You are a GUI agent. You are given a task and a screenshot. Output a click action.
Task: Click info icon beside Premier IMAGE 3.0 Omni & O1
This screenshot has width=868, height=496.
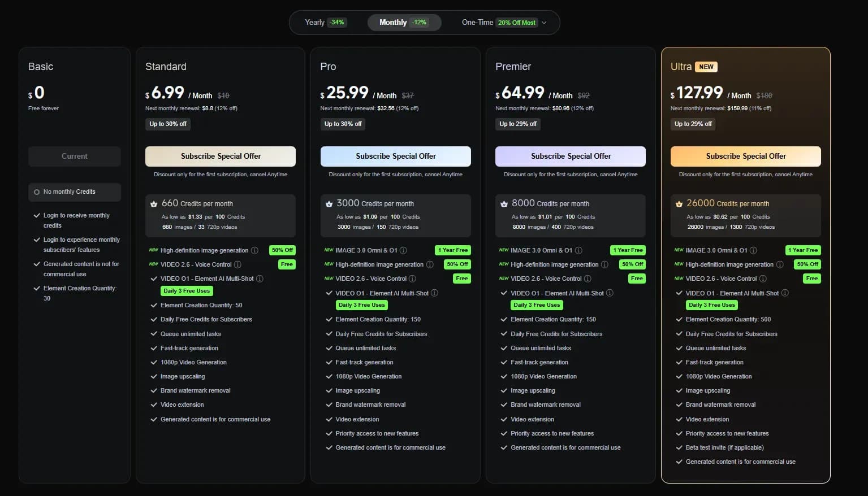pos(578,250)
